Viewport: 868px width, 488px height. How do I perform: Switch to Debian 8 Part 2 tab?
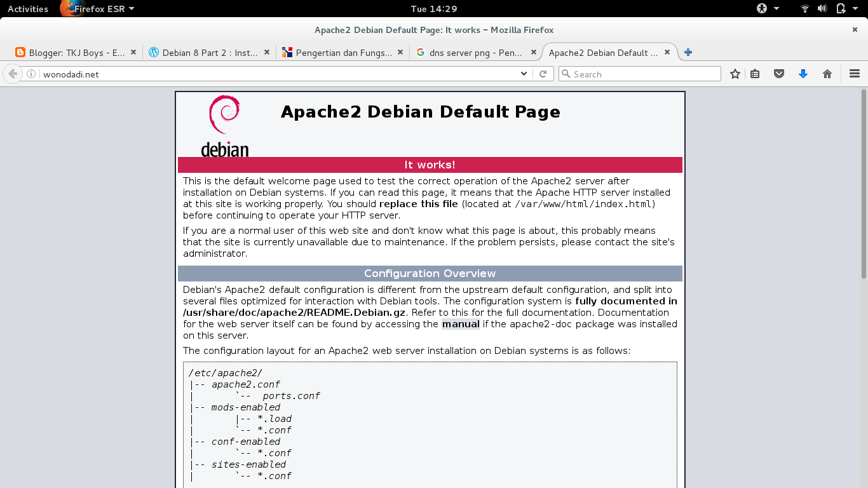click(x=210, y=53)
